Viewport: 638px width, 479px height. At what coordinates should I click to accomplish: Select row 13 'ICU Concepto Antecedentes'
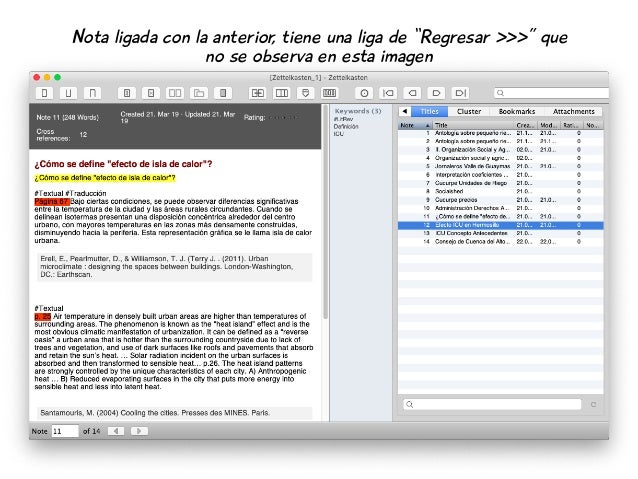pos(500,233)
